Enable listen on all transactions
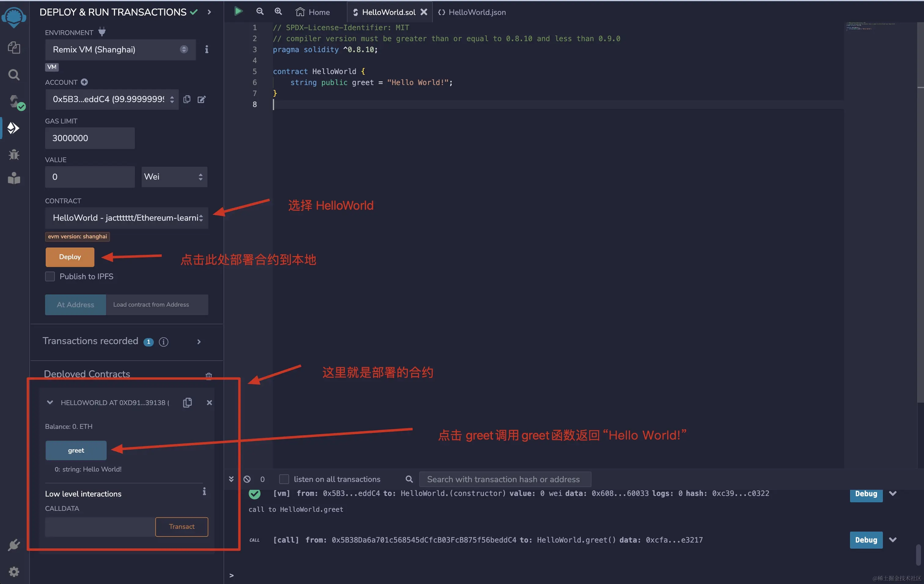924x584 pixels. 284,479
